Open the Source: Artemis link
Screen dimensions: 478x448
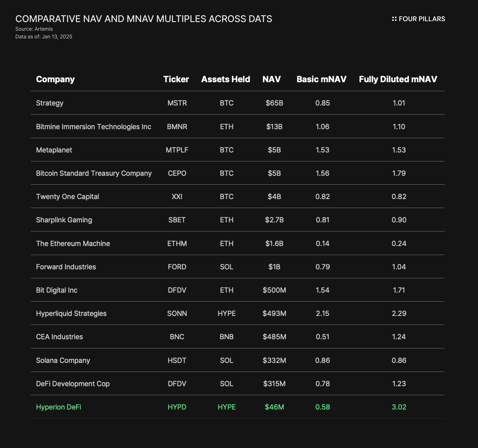coord(34,29)
